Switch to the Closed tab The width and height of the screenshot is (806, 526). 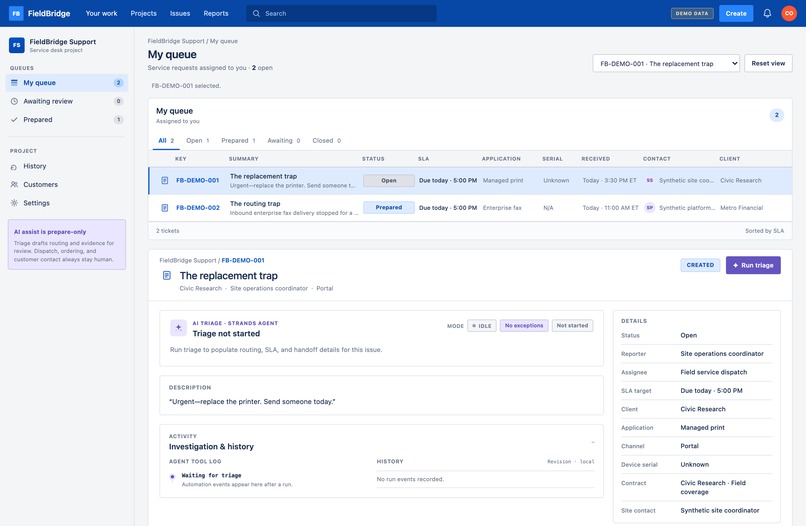[x=326, y=140]
